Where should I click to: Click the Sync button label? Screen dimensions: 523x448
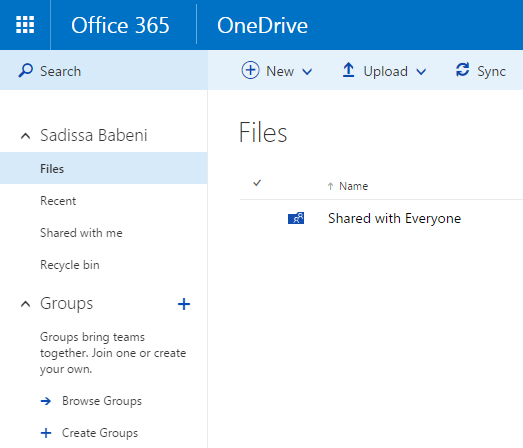[491, 71]
